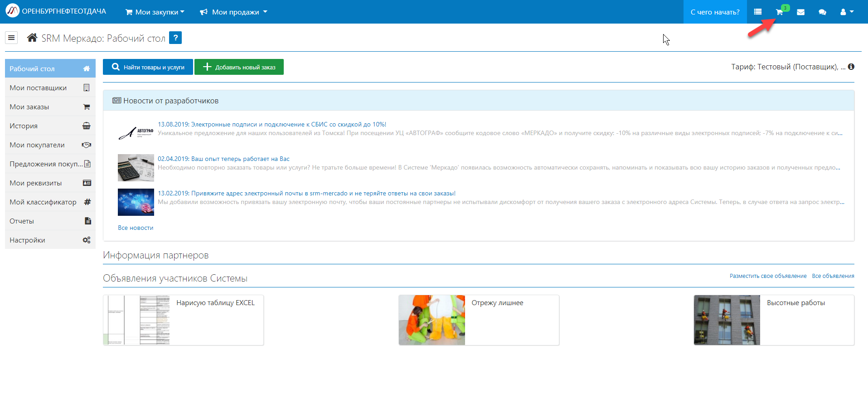
Task: Click the blue question mark help icon
Action: coord(175,38)
